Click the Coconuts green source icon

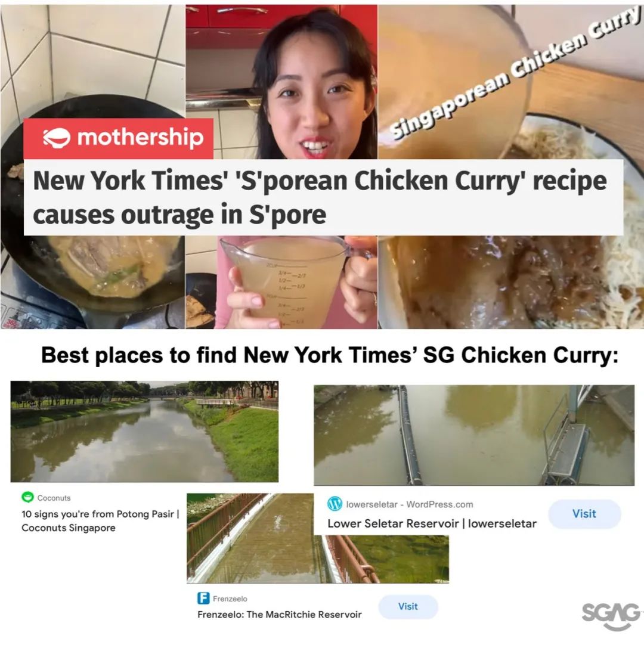coord(27,497)
